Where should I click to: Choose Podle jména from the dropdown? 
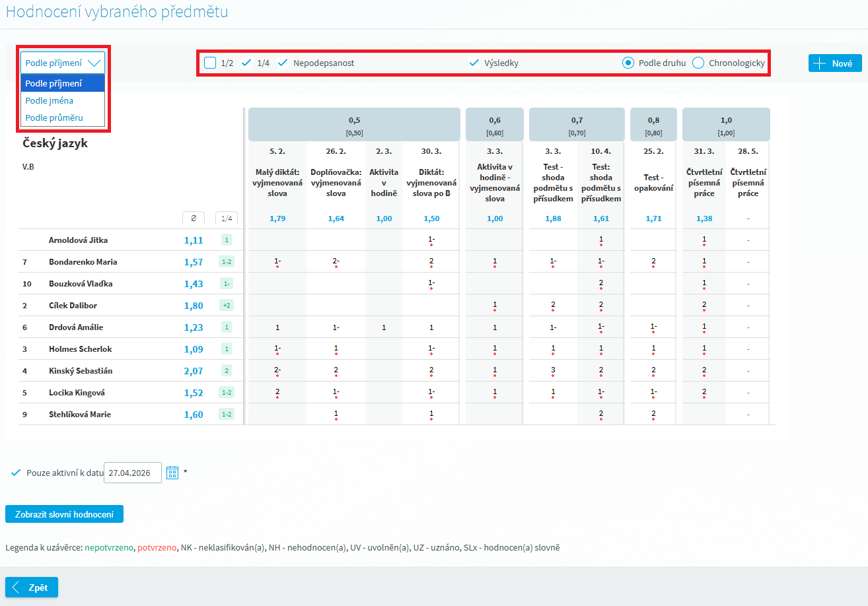[x=50, y=101]
